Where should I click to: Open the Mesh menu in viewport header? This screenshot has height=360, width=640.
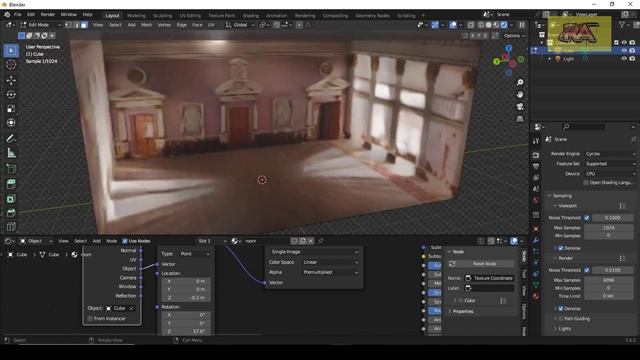pos(146,25)
